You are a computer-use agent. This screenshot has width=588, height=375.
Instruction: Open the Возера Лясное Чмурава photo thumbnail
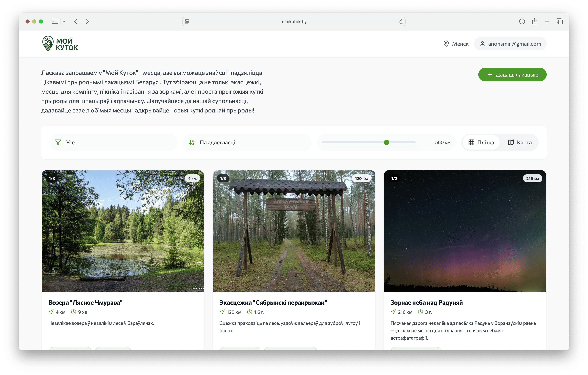(x=123, y=231)
